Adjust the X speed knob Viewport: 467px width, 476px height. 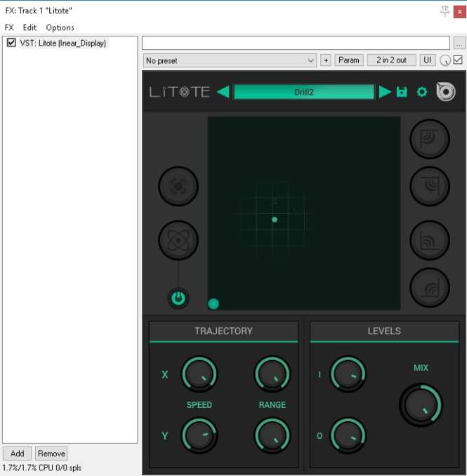point(199,374)
